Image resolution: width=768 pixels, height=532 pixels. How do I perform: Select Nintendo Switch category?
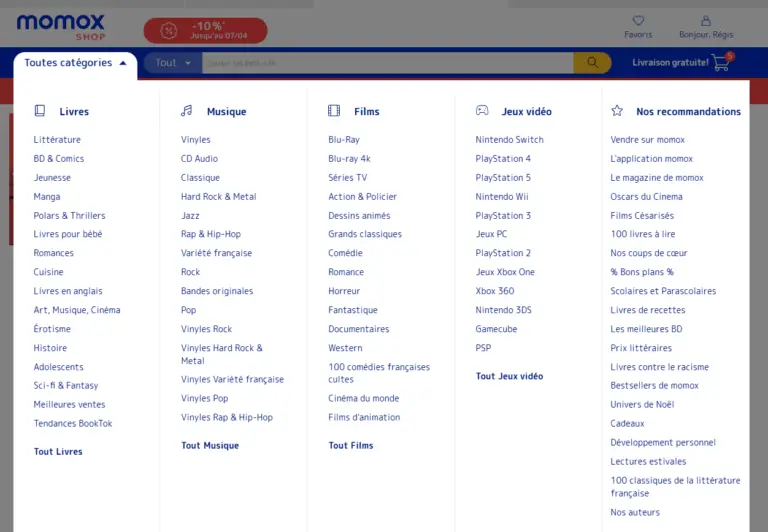(509, 140)
